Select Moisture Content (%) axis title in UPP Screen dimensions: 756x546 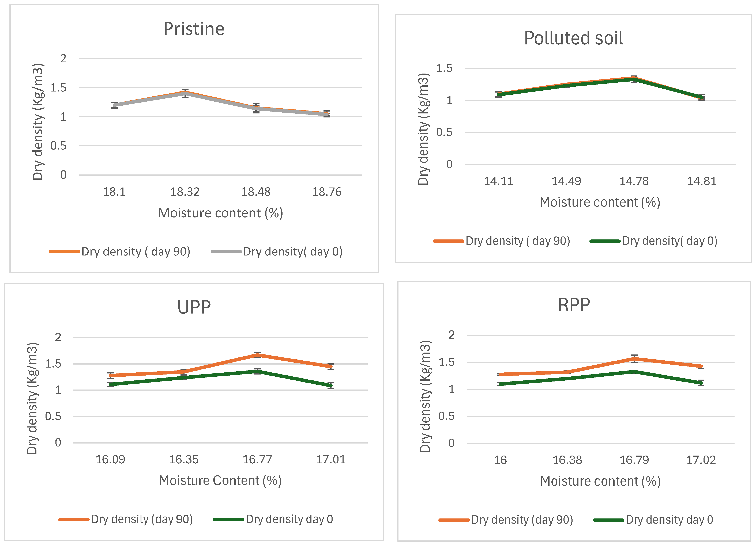click(x=220, y=480)
